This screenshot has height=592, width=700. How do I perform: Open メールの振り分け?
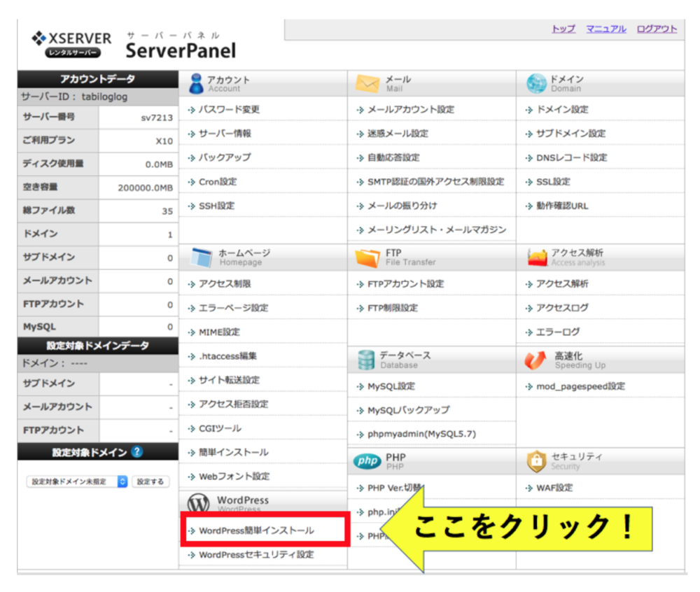[402, 206]
